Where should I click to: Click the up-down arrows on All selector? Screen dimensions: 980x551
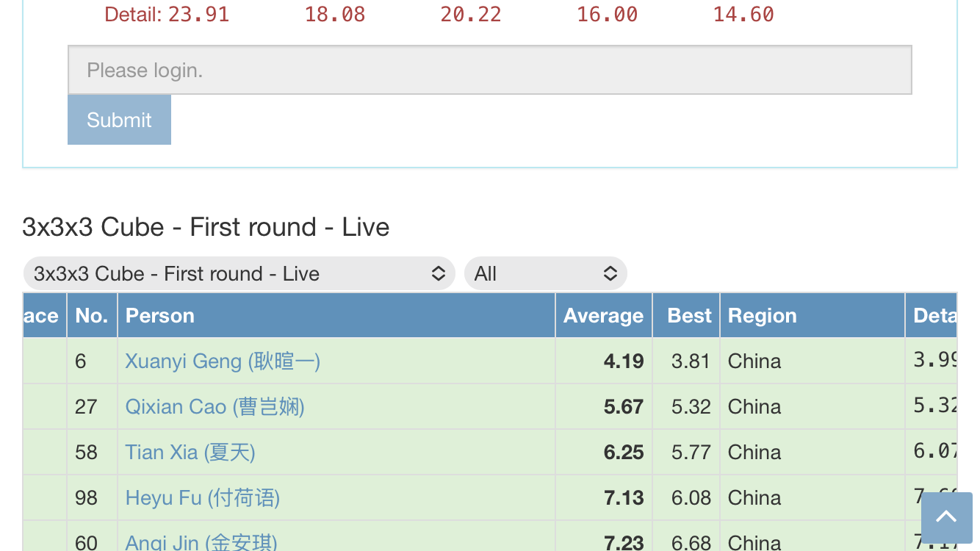coord(610,274)
